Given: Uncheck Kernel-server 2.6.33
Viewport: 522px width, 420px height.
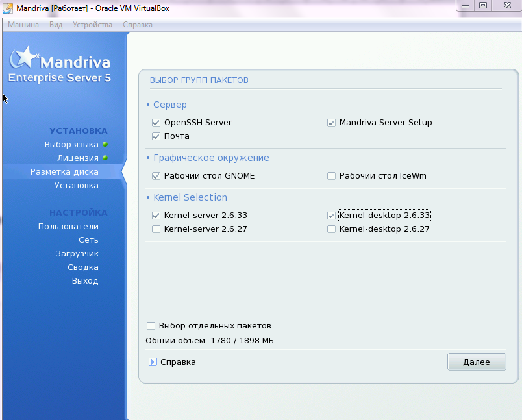Looking at the screenshot, I should click(x=156, y=216).
